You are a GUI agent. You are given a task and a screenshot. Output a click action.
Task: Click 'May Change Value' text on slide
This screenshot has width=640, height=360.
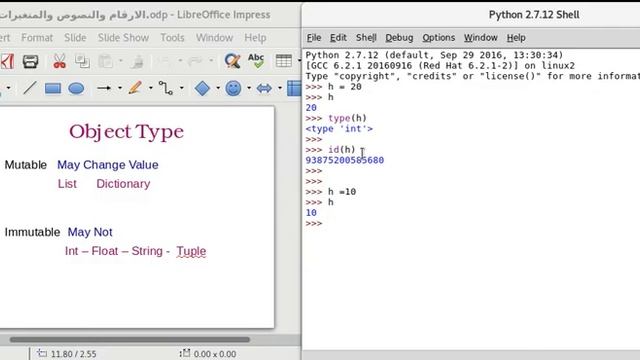108,165
